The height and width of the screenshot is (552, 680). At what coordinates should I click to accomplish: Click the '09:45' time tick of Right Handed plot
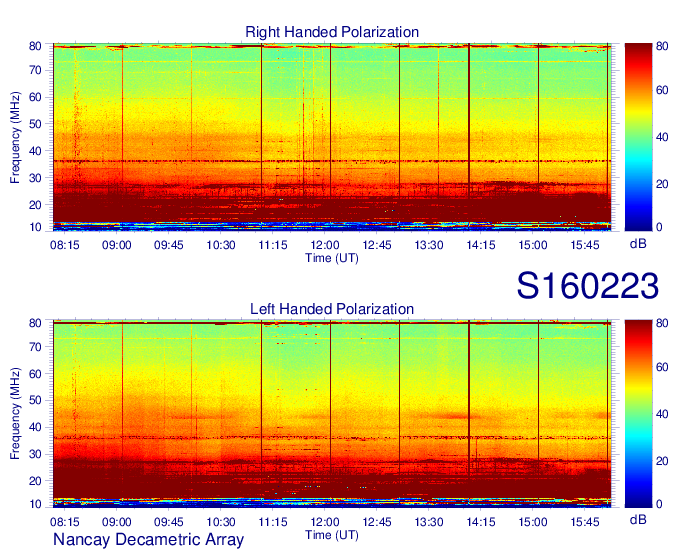169,245
